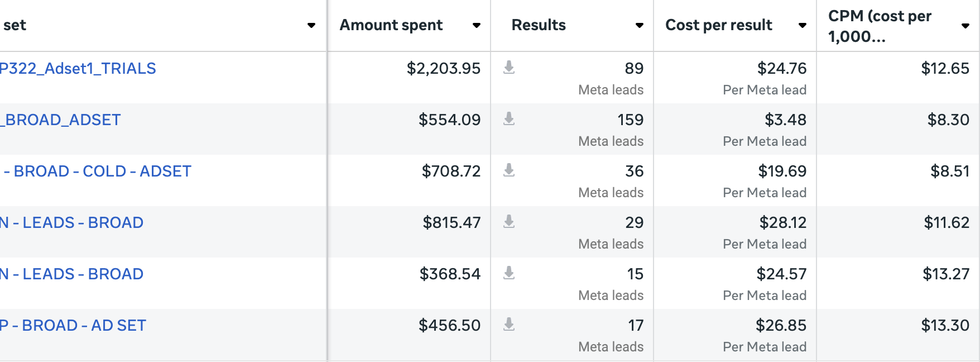Click the download icon beside 159 Meta leads
980x362 pixels.
pyautogui.click(x=510, y=120)
